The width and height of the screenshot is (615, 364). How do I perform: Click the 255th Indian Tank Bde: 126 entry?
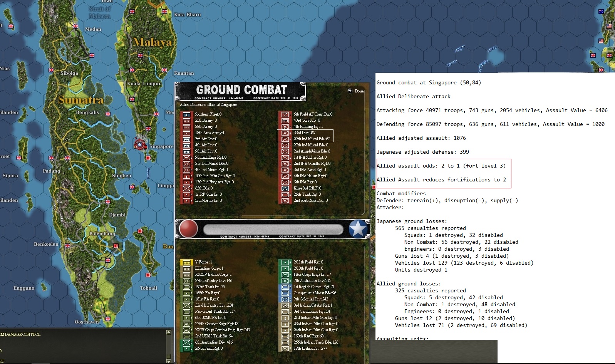[x=316, y=342]
